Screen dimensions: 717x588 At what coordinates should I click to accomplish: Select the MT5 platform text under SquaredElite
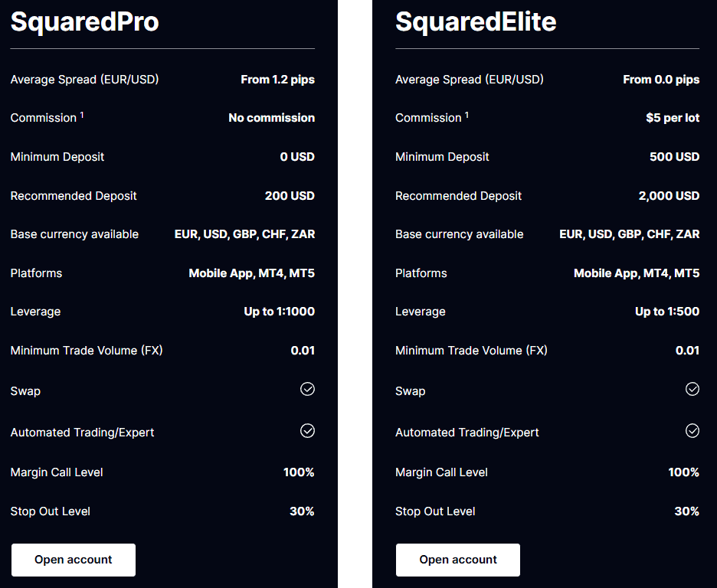689,273
